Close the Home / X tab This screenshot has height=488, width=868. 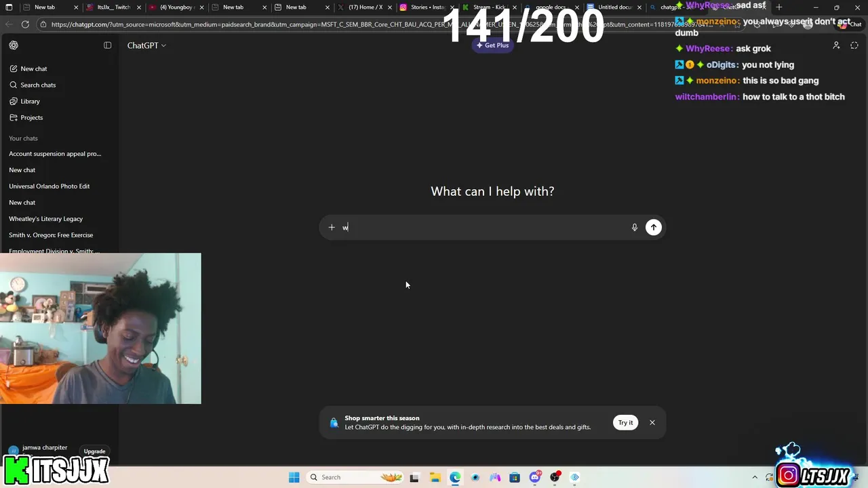390,7
